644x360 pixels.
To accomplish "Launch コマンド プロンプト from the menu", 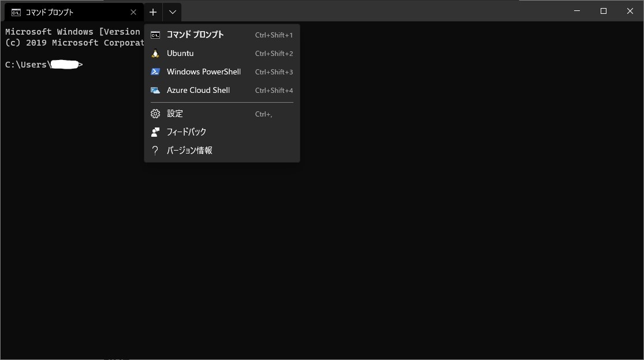I will click(x=222, y=35).
